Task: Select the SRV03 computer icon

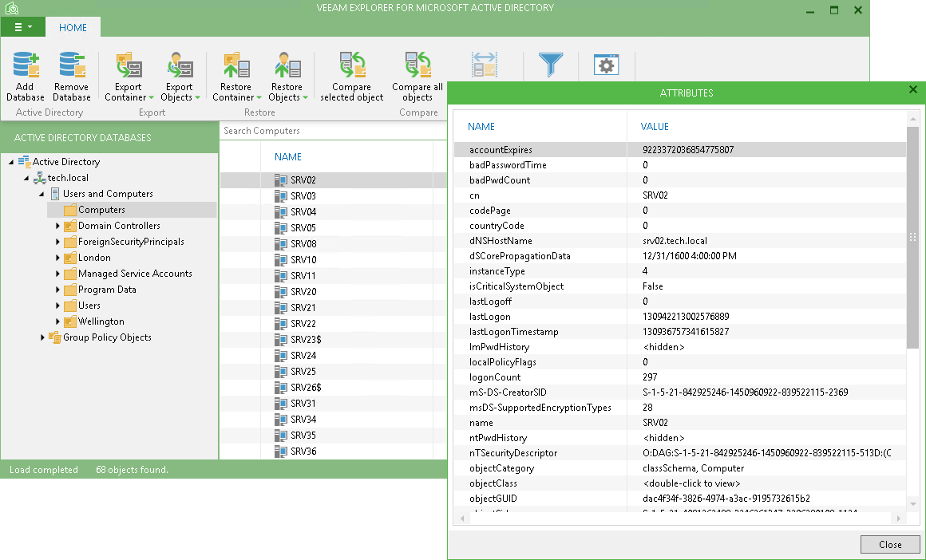Action: tap(280, 196)
